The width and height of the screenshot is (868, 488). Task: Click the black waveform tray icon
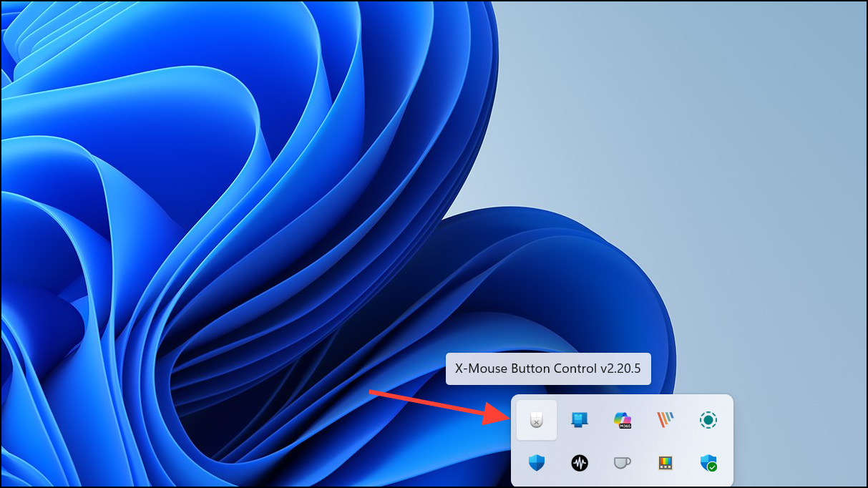point(579,463)
